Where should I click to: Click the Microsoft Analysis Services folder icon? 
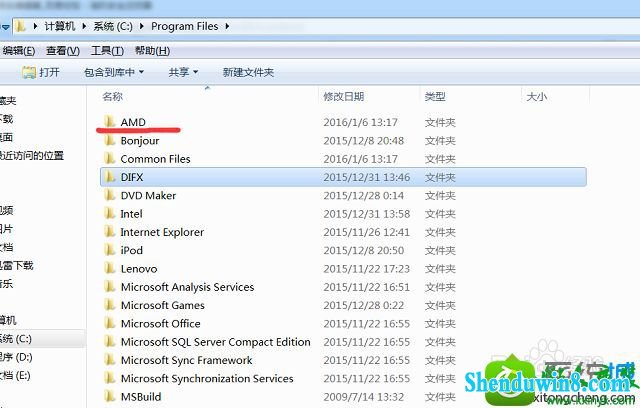coord(109,286)
